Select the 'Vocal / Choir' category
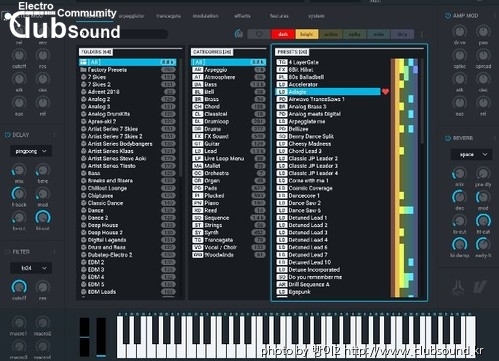 [229, 247]
